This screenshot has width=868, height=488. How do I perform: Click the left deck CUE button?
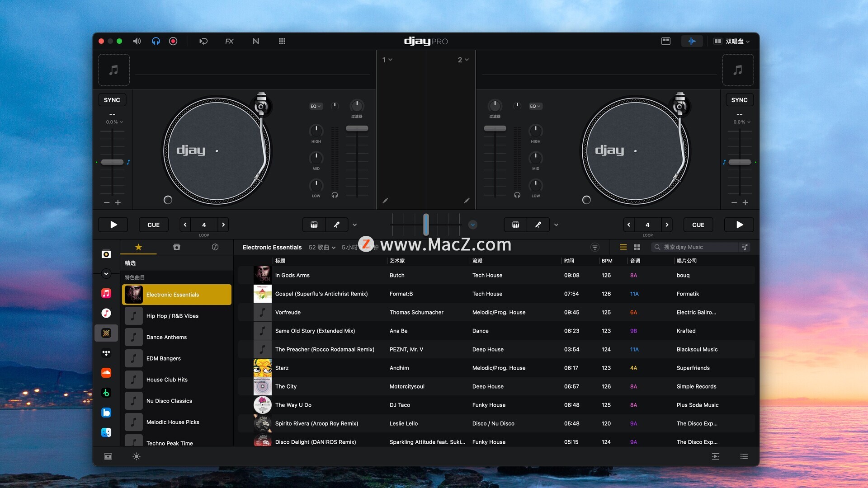coord(153,225)
